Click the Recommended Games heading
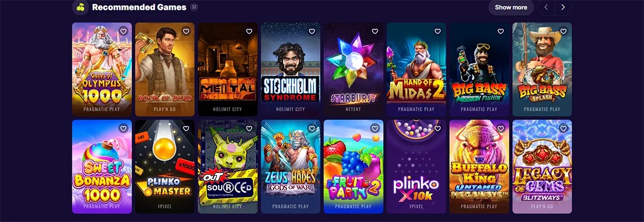This screenshot has height=222, width=644. (139, 8)
